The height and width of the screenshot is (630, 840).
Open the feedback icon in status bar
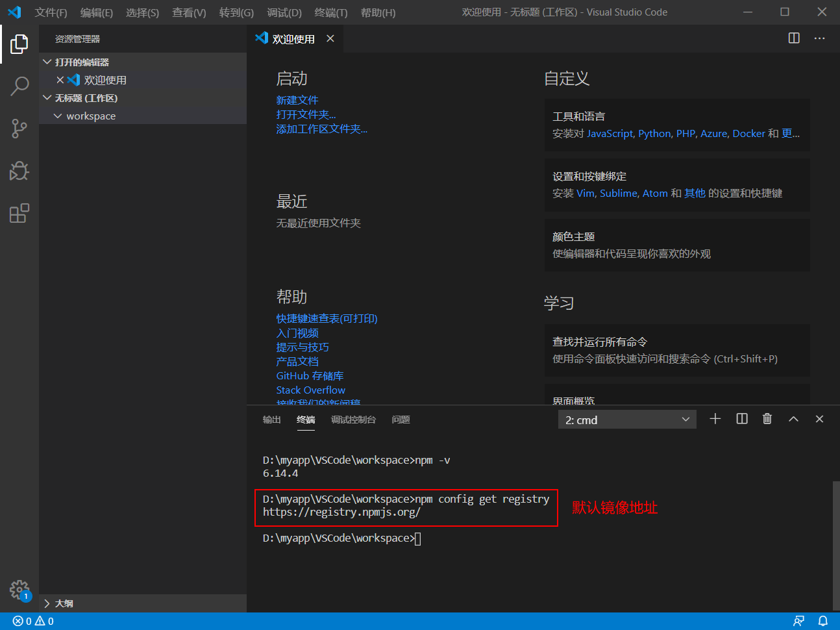799,621
